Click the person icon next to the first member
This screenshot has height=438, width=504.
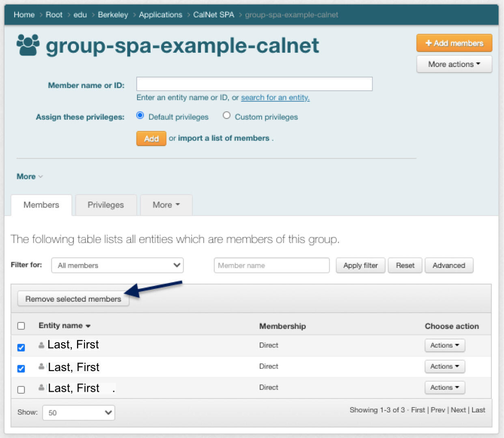[x=41, y=344]
